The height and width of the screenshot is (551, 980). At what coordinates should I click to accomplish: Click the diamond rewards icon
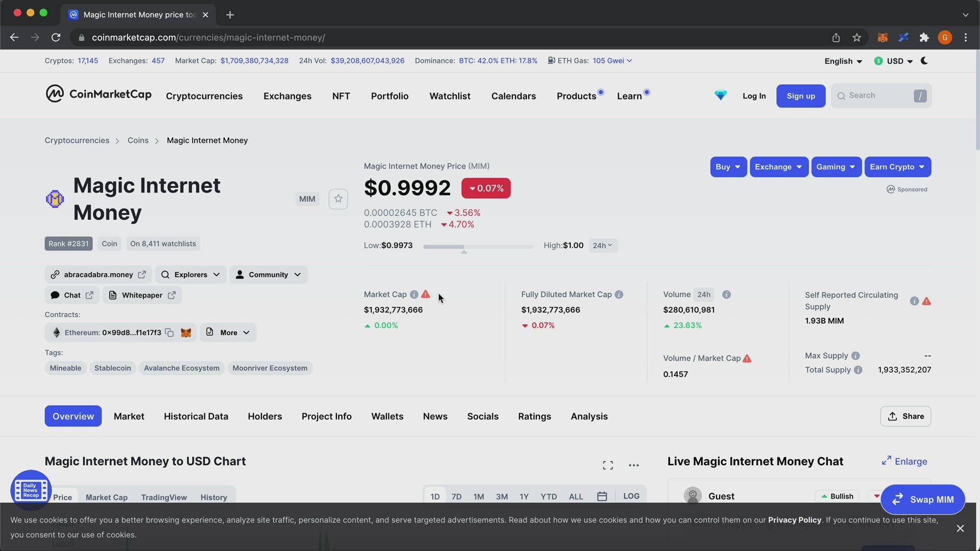(x=720, y=95)
